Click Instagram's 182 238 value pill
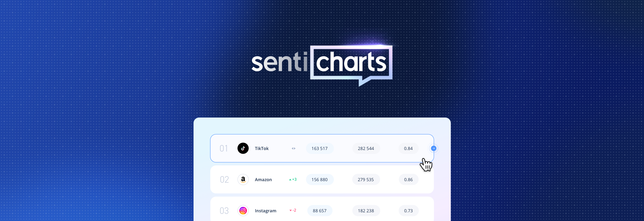The image size is (644, 221). click(x=366, y=211)
